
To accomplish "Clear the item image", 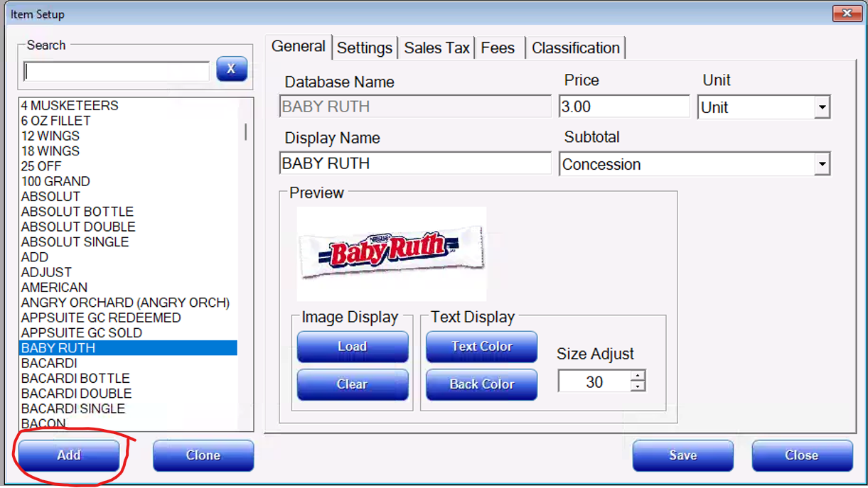I will click(x=353, y=384).
